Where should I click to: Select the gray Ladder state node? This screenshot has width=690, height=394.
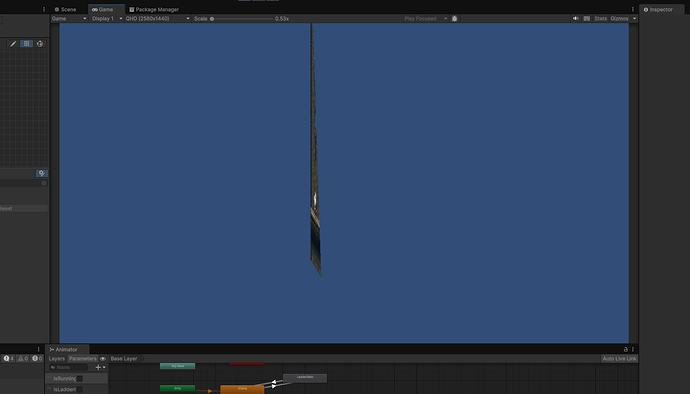pos(305,378)
